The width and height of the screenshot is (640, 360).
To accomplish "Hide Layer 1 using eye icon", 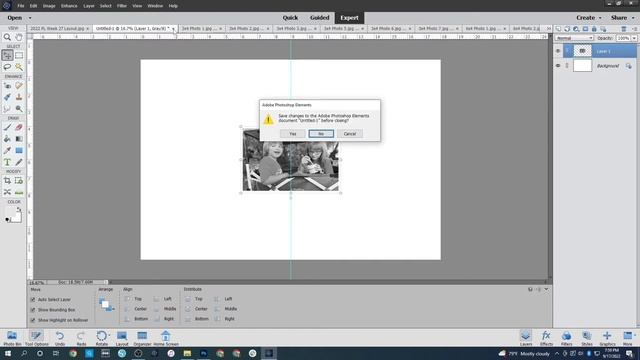I will [558, 51].
